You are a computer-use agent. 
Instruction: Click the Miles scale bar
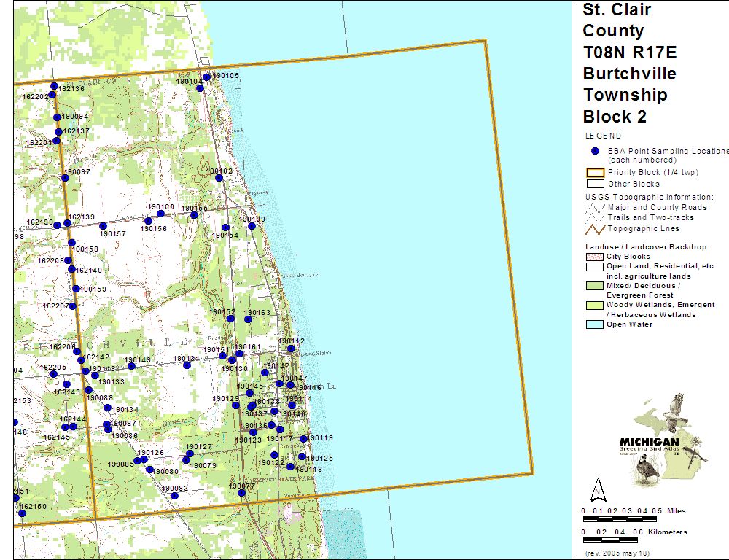coord(620,519)
